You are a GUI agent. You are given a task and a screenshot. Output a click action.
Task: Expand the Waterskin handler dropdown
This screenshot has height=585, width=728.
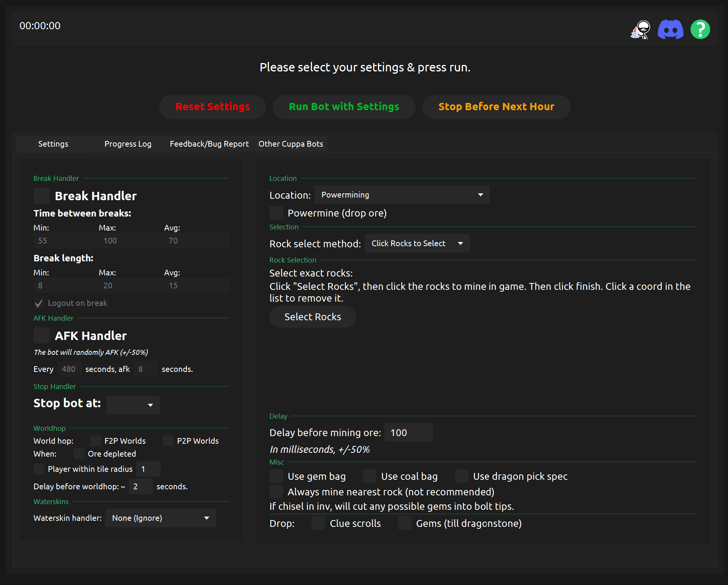[160, 518]
